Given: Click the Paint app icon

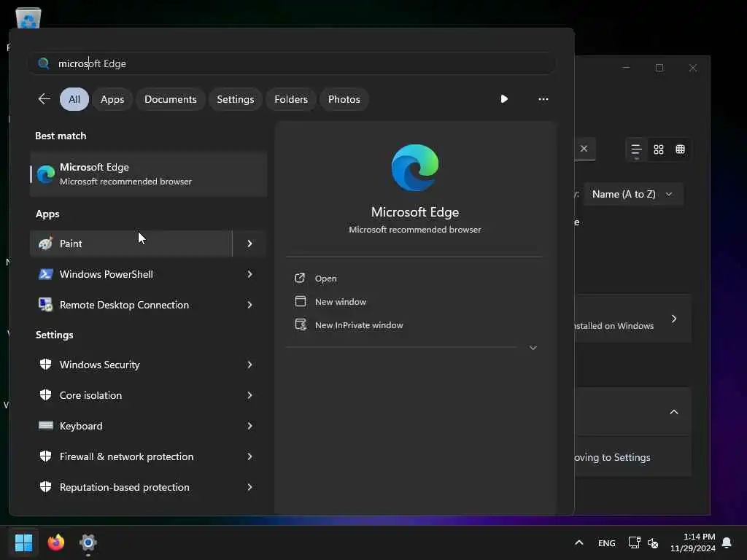Looking at the screenshot, I should tap(46, 244).
